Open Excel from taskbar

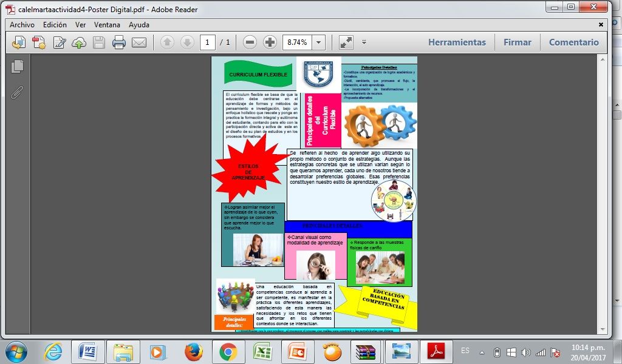[262, 352]
